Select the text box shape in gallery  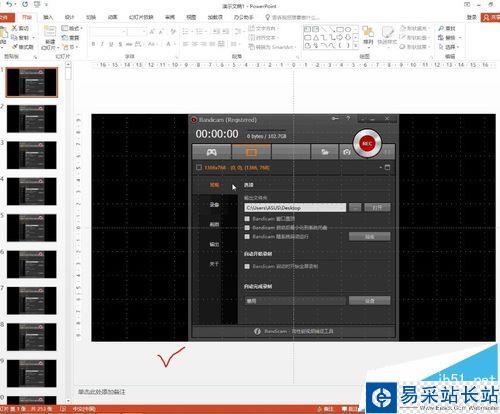tap(307, 29)
